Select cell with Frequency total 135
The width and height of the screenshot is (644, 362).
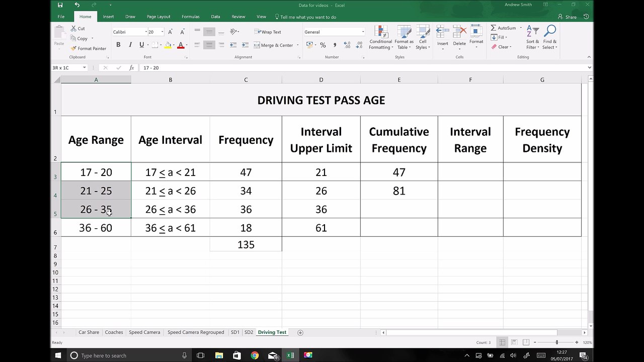pos(246,244)
